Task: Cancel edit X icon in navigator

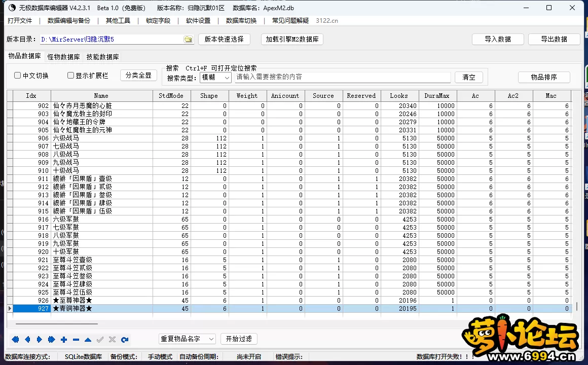Action: tap(112, 340)
